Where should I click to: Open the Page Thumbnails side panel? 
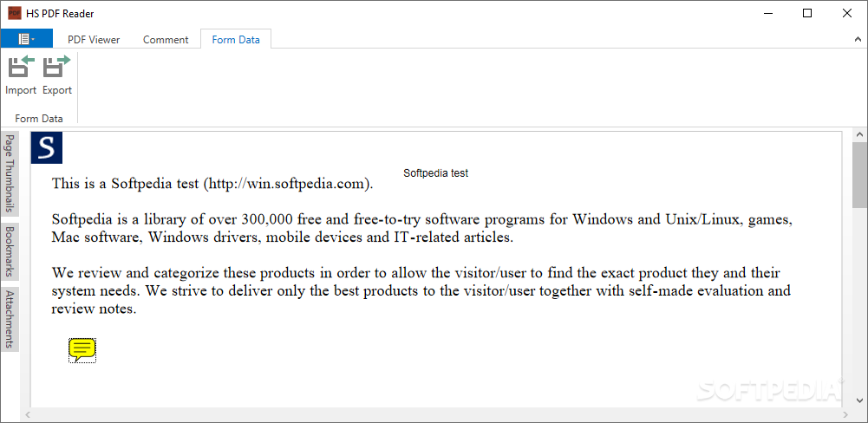coord(10,173)
